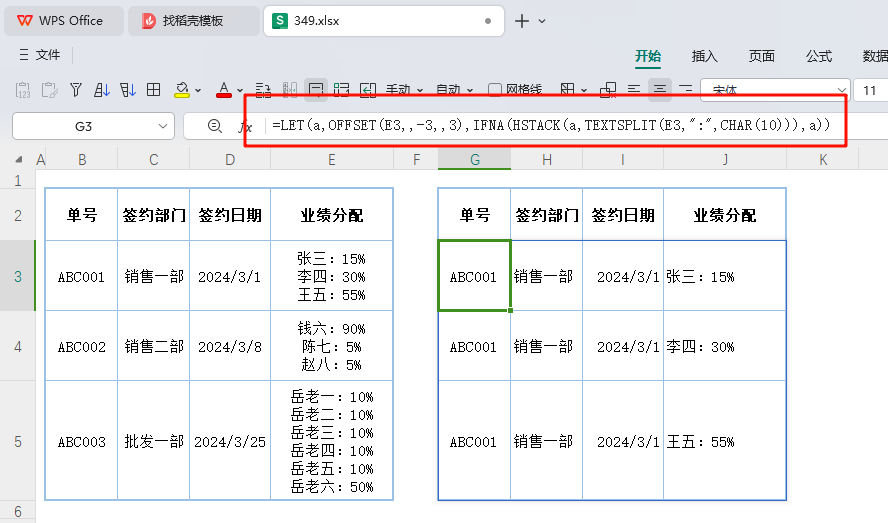Sort descending with the toolbar icon
Image resolution: width=888 pixels, height=523 pixels.
(x=127, y=90)
